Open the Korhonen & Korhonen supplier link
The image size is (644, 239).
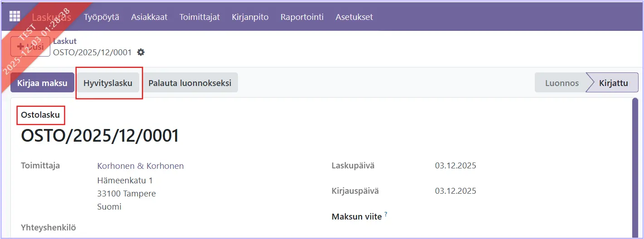(140, 166)
